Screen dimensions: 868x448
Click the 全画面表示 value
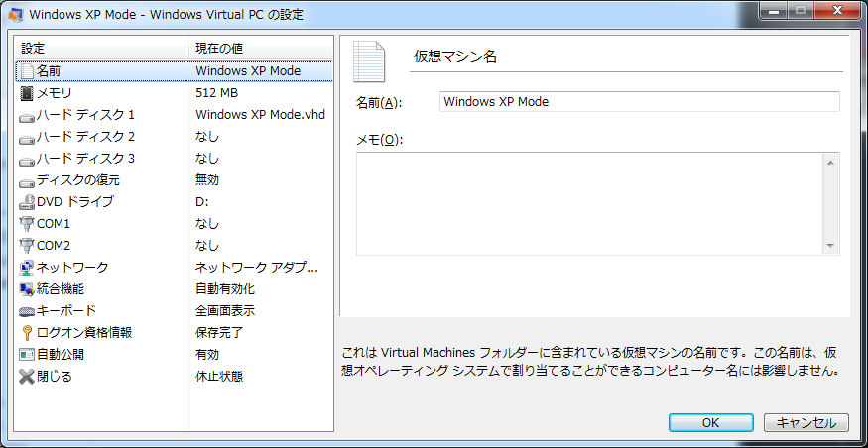tap(225, 311)
